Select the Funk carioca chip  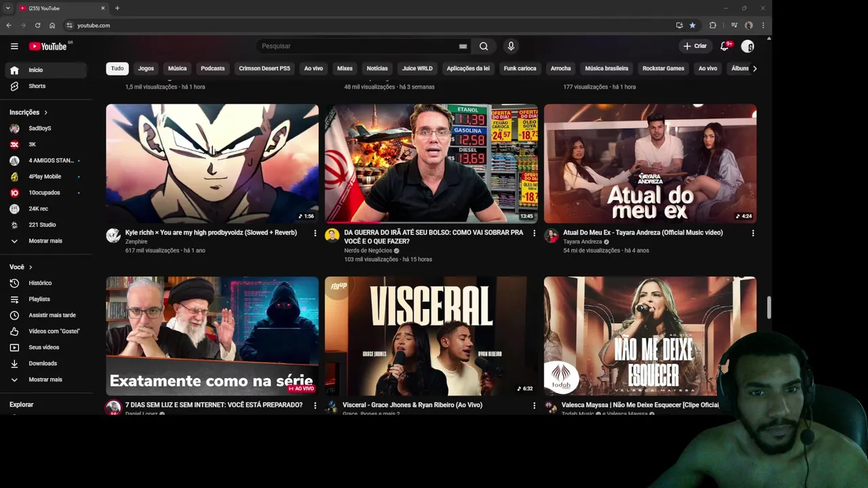(x=520, y=68)
